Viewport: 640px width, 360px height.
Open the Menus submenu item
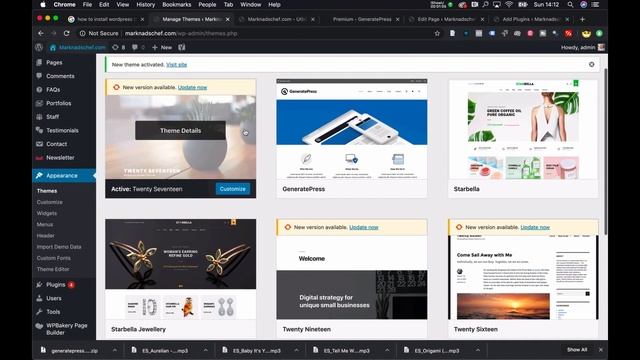point(45,224)
